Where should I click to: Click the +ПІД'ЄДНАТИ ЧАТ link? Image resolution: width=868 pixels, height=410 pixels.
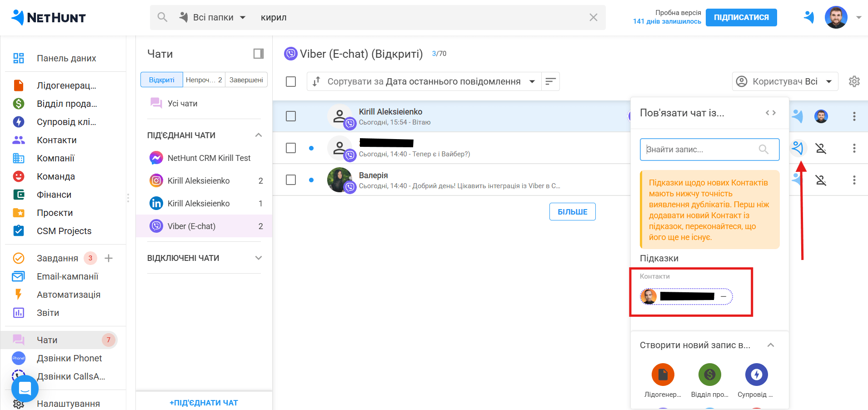[204, 403]
